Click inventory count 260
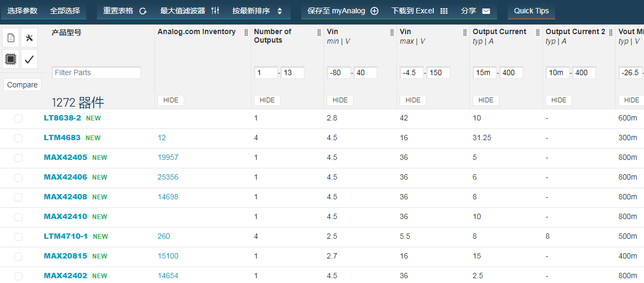Viewport: 644px width, 283px height. (164, 236)
